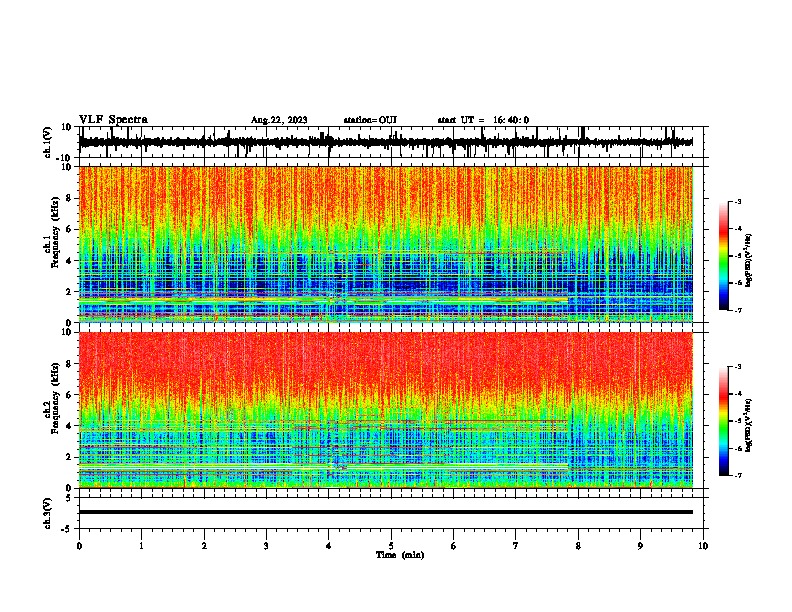Click the "6" kHz tick on ch.2 frequency axis
The image size is (792, 612).
[x=70, y=395]
